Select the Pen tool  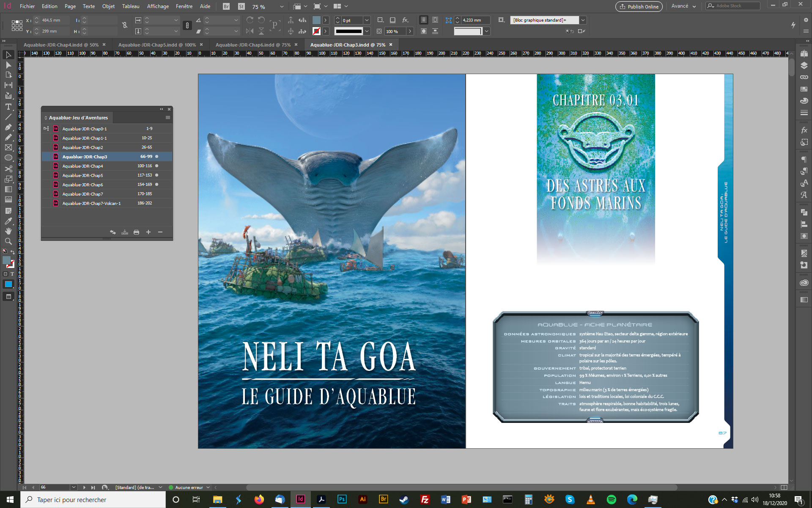click(8, 127)
